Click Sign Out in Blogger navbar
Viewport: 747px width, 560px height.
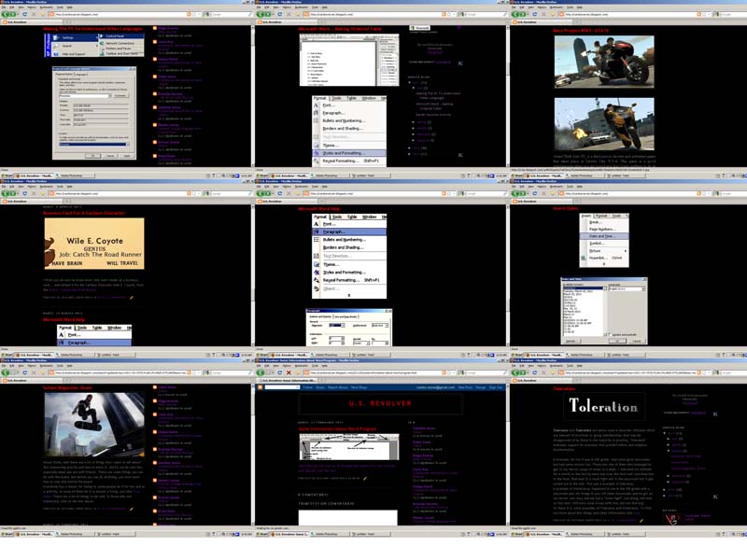496,387
